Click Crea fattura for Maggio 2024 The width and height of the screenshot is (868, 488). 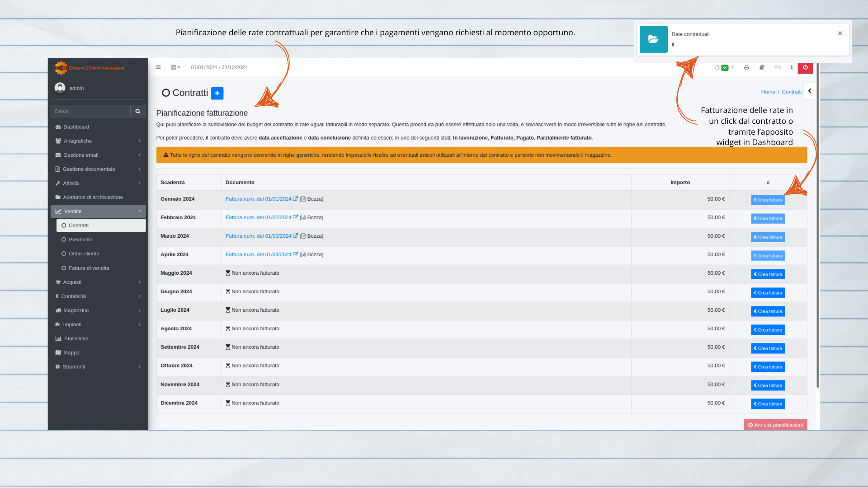[x=768, y=274]
